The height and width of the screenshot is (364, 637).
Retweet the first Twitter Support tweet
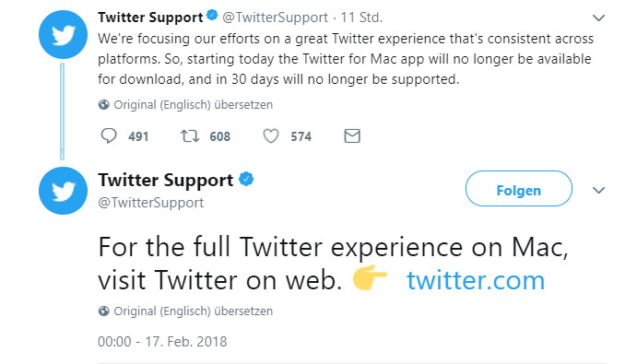point(190,136)
